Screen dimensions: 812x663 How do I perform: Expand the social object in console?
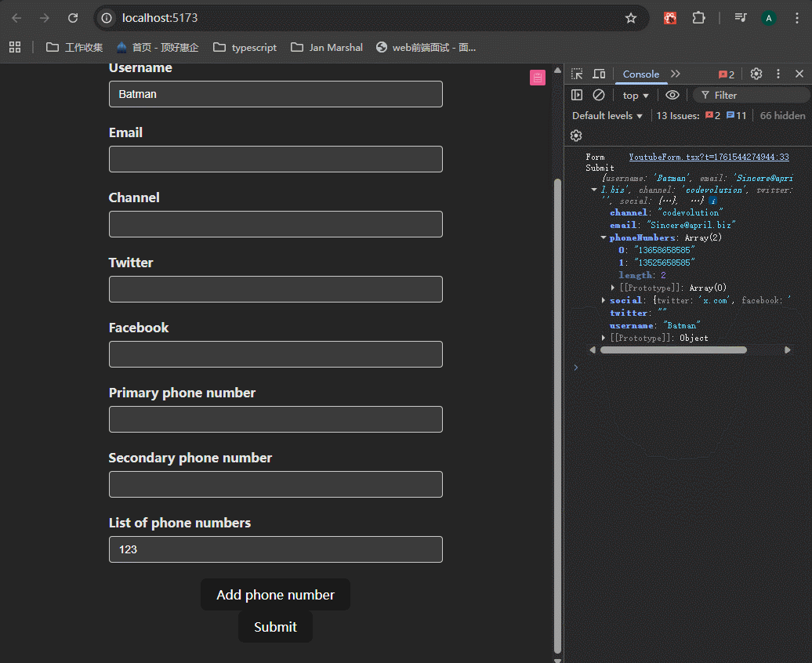tap(604, 300)
